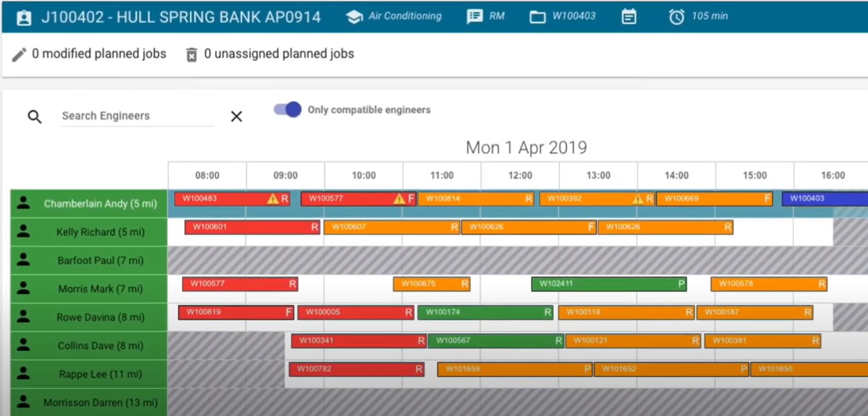This screenshot has height=416, width=868.
Task: Click the unassigned planned jobs bin icon
Action: click(192, 54)
